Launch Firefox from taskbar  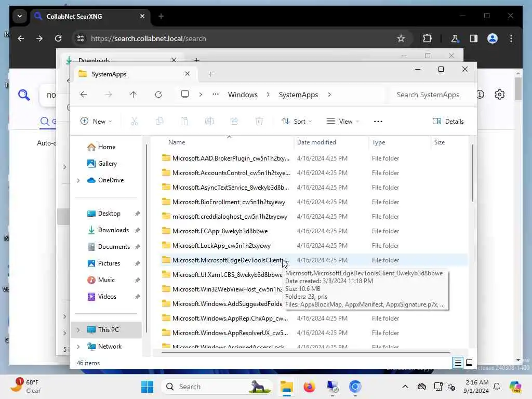click(310, 387)
